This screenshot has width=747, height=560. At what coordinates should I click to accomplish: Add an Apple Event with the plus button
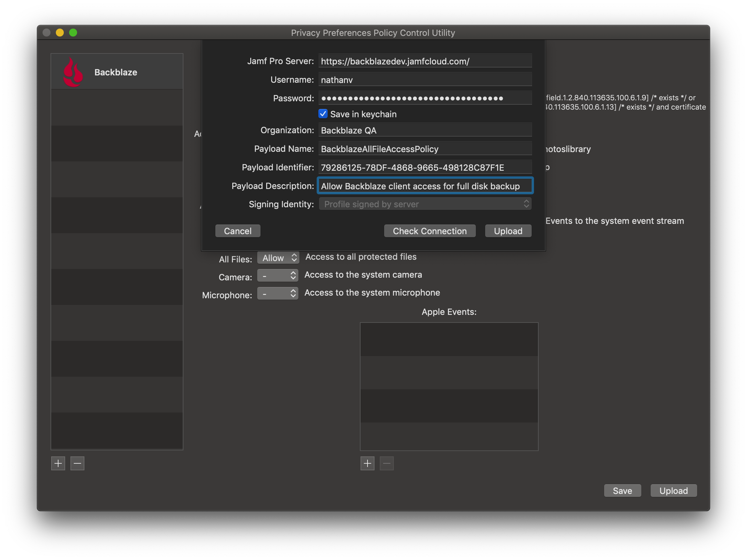click(368, 463)
